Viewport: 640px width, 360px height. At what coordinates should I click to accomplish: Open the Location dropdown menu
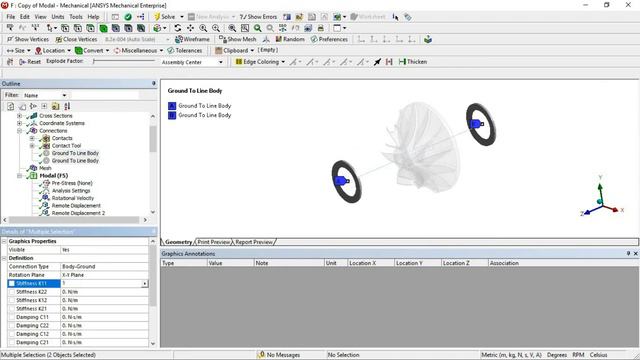click(53, 50)
